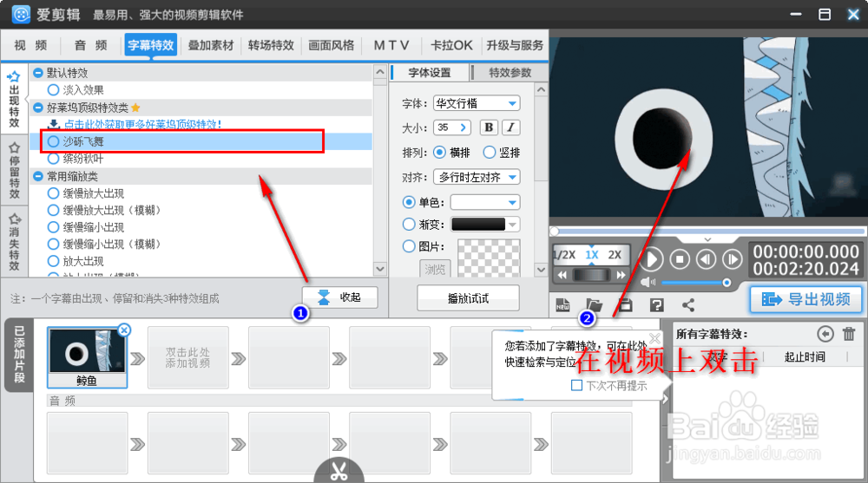Image resolution: width=868 pixels, height=483 pixels.
Task: Switch to the 视频 tab
Action: point(30,45)
